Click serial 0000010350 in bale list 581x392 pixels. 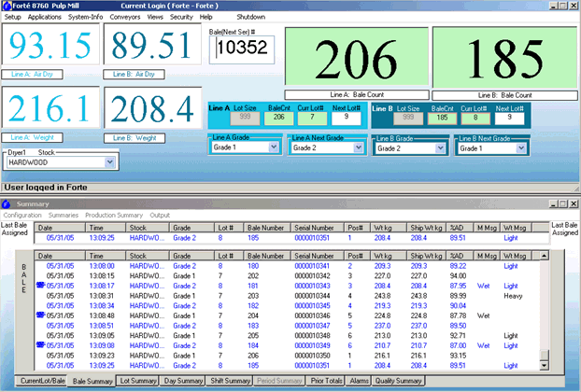[x=312, y=356]
